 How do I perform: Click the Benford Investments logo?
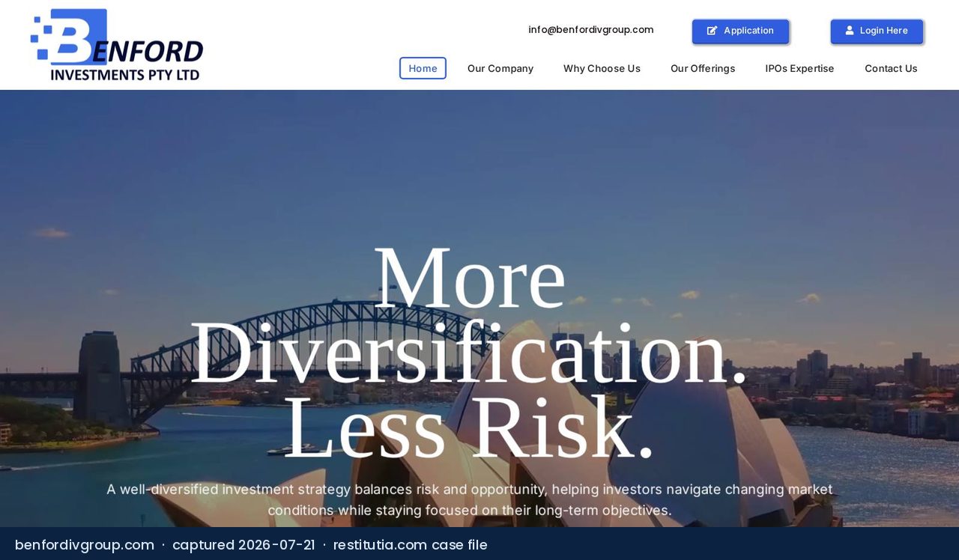point(117,45)
